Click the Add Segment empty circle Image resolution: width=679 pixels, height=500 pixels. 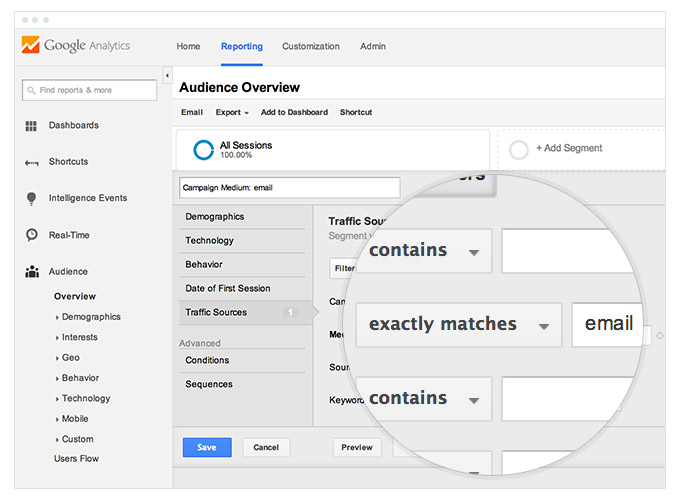click(x=518, y=150)
